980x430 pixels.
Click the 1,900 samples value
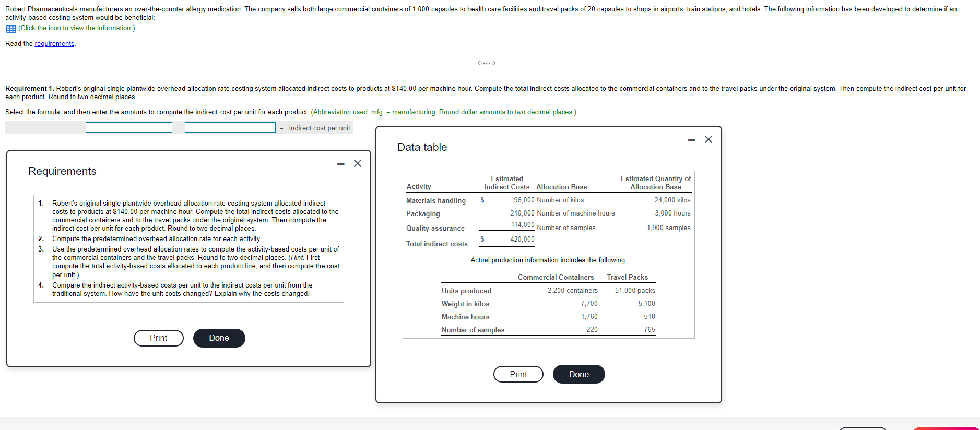(669, 228)
